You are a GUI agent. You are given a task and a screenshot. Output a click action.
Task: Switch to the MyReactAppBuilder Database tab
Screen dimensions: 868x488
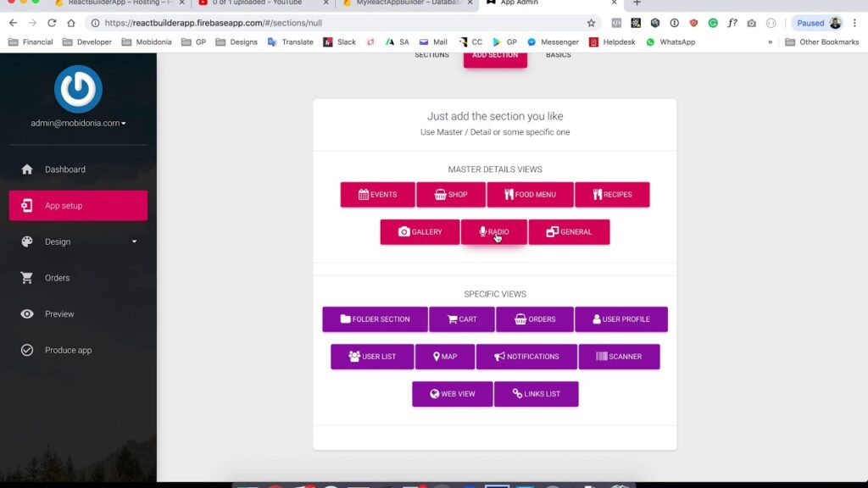(408, 3)
